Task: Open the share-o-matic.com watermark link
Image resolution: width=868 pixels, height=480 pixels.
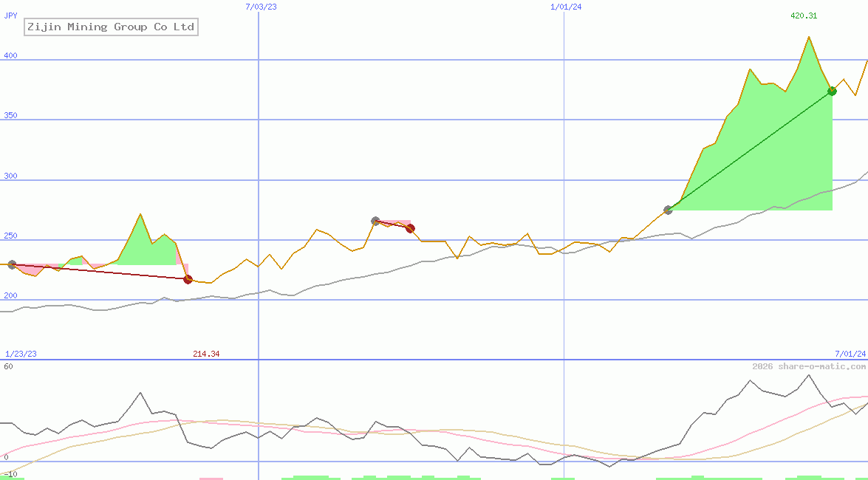Action: click(x=809, y=366)
